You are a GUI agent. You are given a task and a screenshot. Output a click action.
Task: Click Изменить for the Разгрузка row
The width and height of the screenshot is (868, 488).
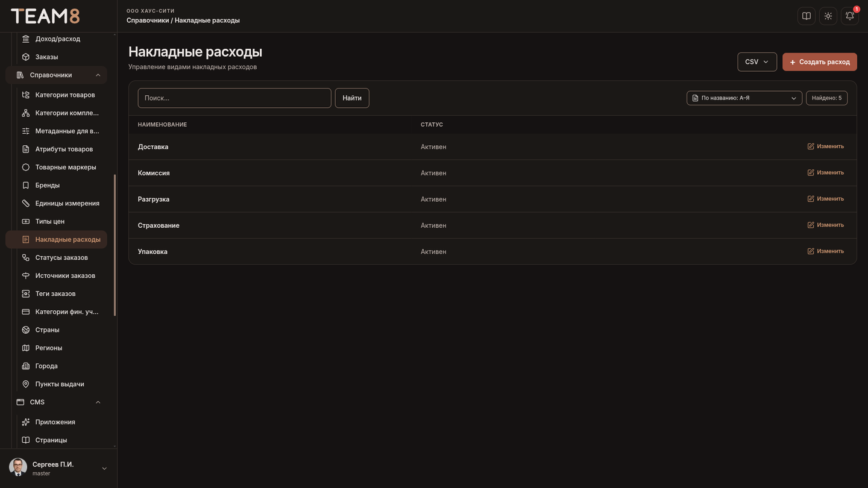tap(826, 199)
